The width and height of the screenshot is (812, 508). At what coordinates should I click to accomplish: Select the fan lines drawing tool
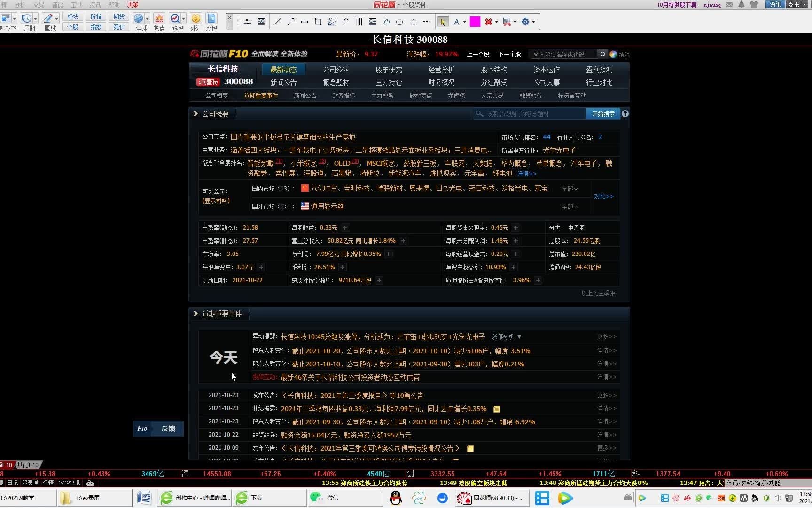pos(332,22)
